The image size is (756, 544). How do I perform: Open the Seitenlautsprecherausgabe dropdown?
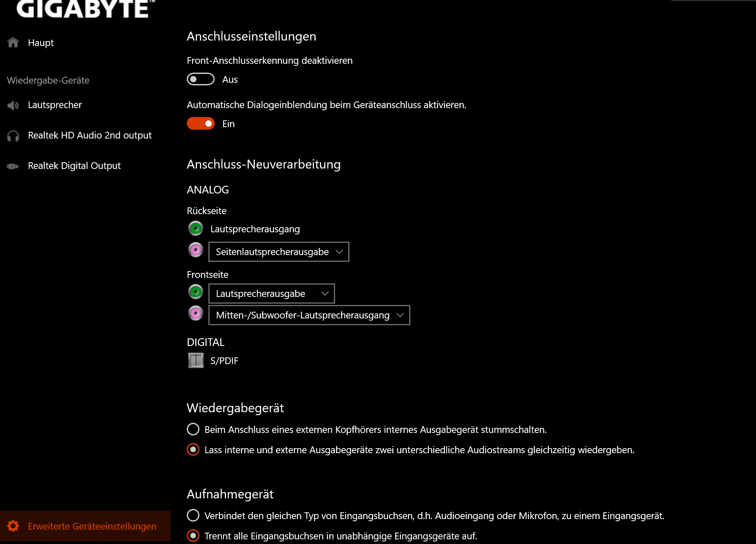pos(279,252)
